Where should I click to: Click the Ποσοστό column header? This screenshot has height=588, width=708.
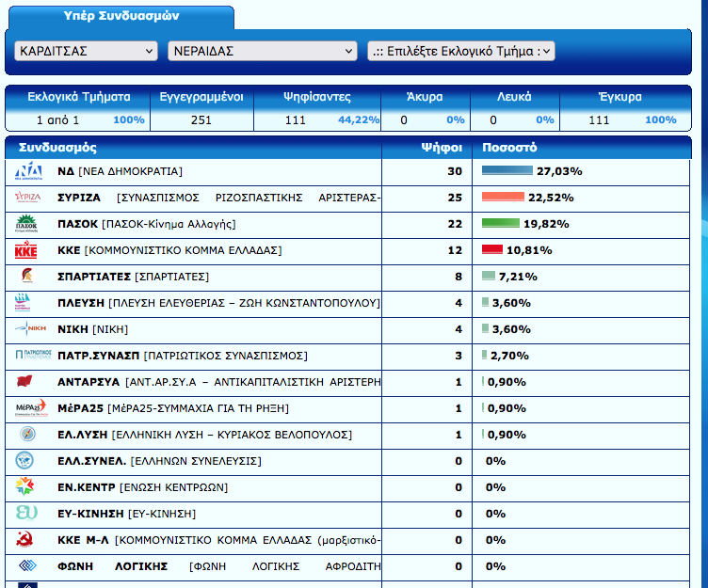tap(509, 148)
